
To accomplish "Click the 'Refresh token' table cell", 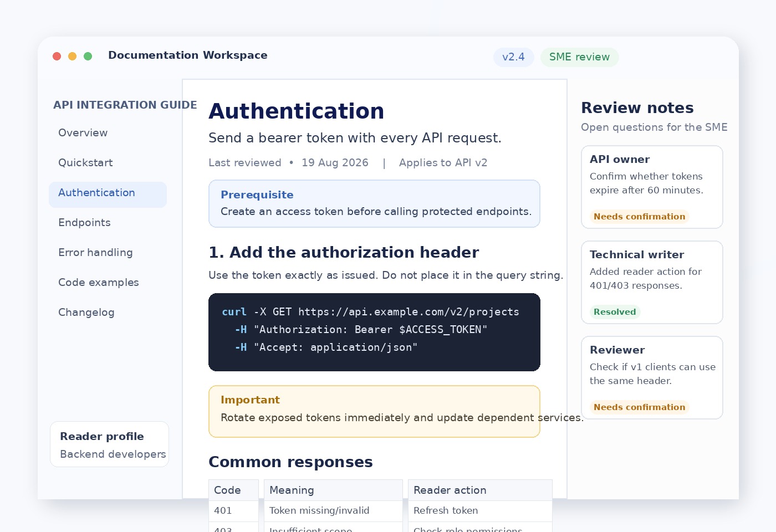I will point(480,511).
